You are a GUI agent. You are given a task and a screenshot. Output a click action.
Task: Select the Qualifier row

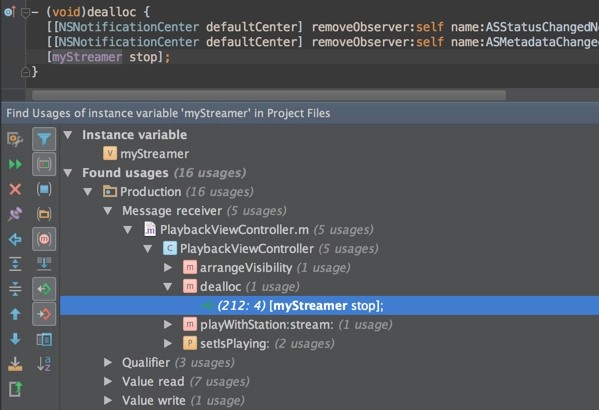click(x=329, y=362)
